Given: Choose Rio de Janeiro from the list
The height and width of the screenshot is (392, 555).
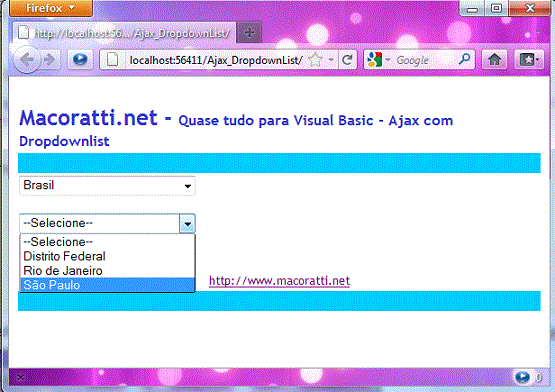Looking at the screenshot, I should click(x=107, y=271).
